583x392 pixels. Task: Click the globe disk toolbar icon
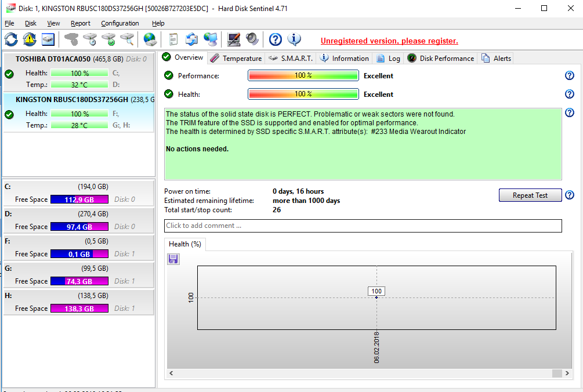tap(150, 39)
